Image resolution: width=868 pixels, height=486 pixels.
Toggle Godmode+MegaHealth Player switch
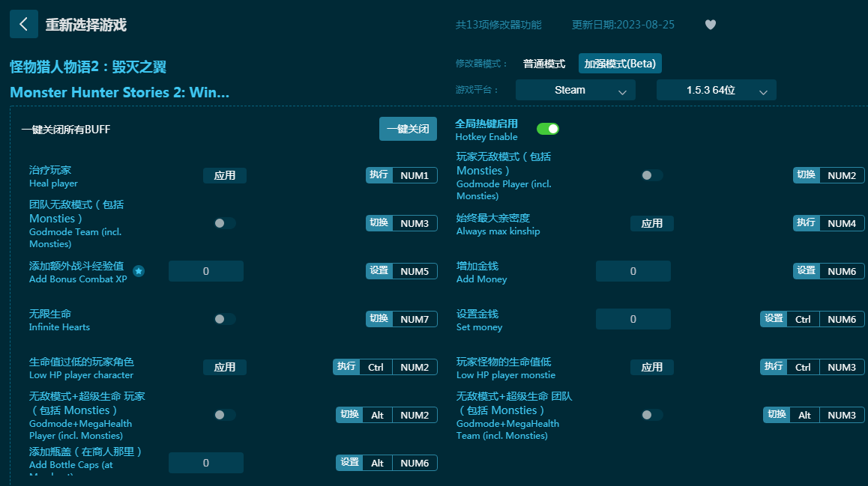(x=224, y=415)
